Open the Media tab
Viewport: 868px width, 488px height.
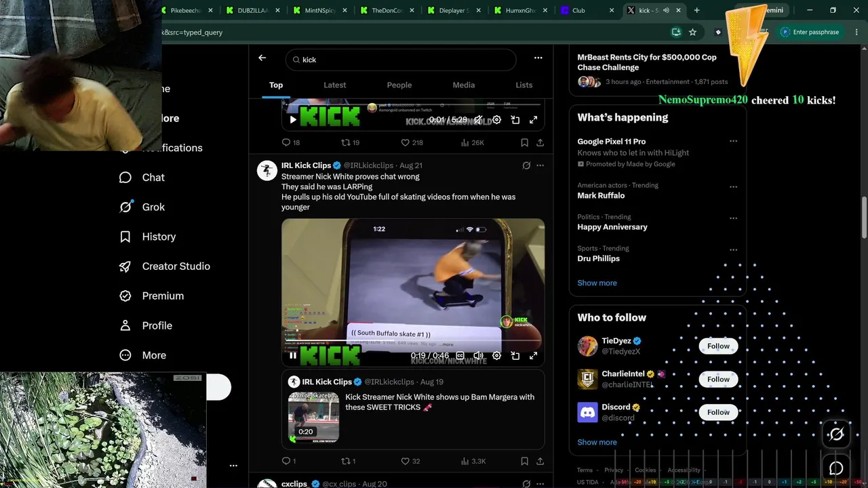(x=464, y=85)
